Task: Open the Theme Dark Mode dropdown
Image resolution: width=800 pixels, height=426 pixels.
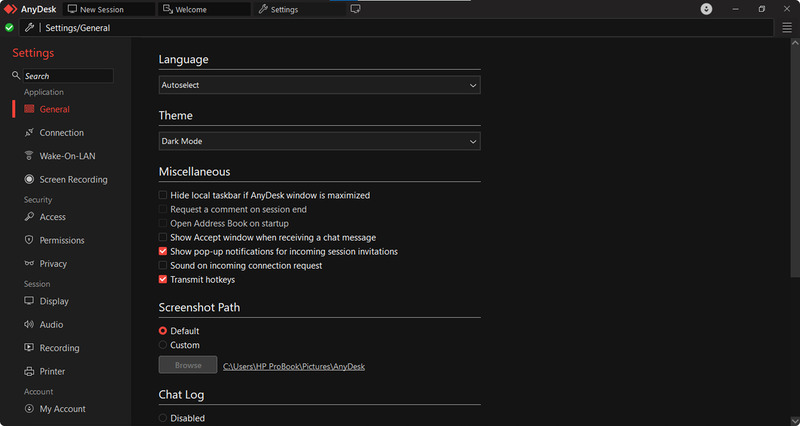Action: [319, 142]
